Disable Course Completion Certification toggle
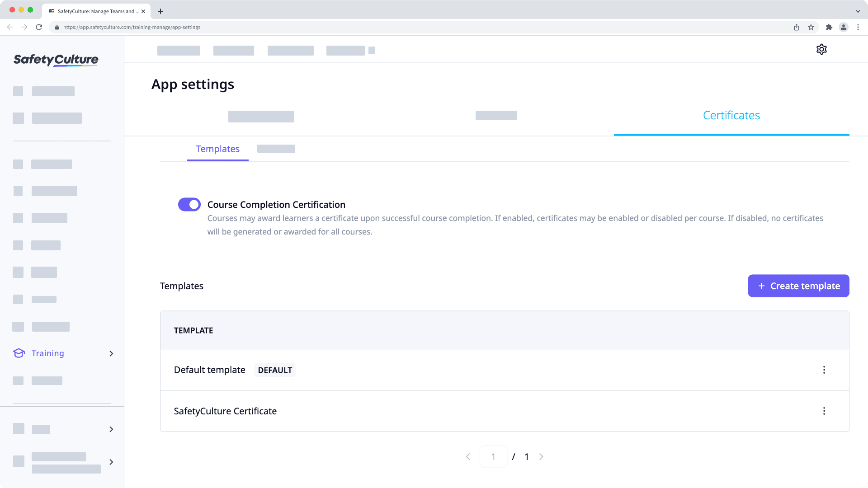 [x=189, y=205]
